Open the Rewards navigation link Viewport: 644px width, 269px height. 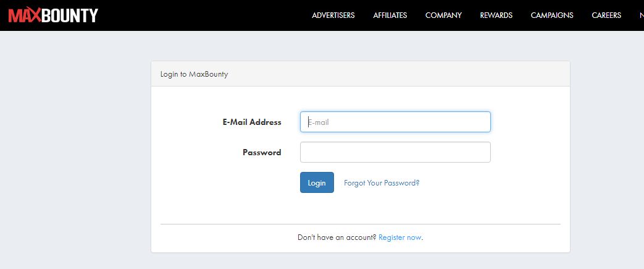coord(496,15)
